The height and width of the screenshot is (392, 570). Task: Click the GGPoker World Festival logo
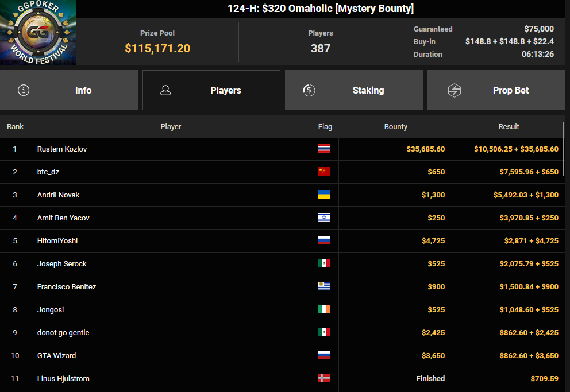(38, 33)
